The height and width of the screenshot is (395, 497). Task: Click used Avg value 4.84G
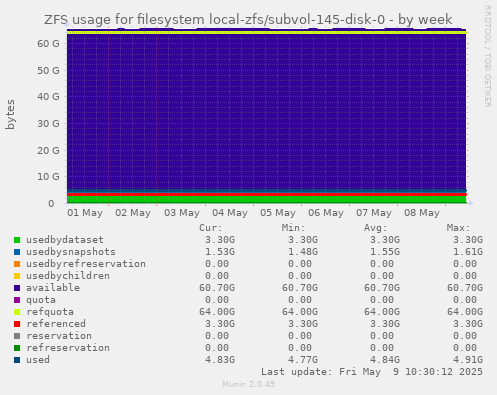385,360
